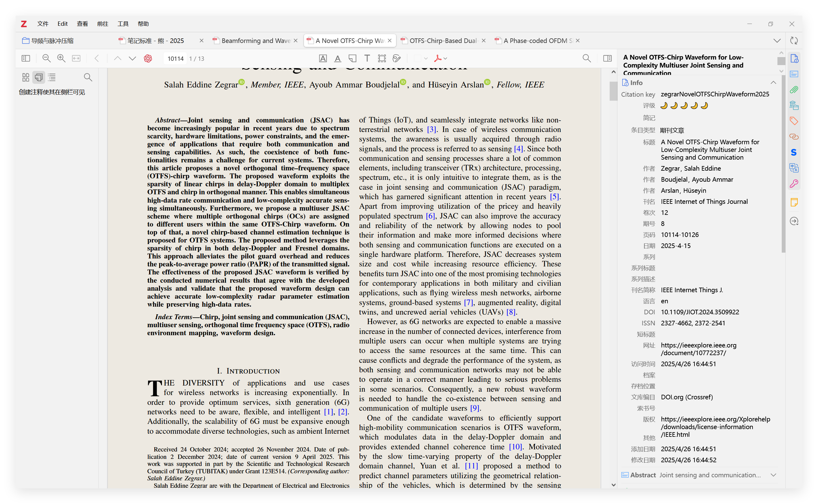Click the page number input field
The height and width of the screenshot is (504, 818).
point(175,59)
